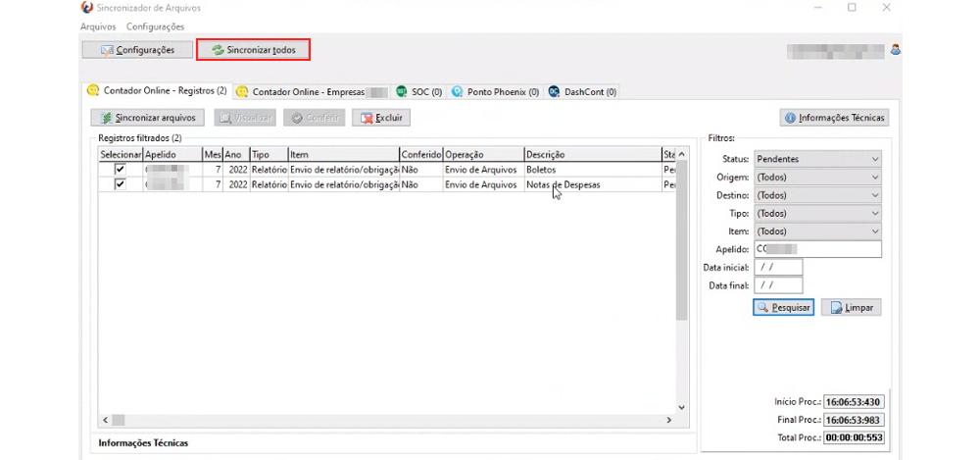
Task: Select the DashCont (0) tab
Action: click(x=582, y=92)
